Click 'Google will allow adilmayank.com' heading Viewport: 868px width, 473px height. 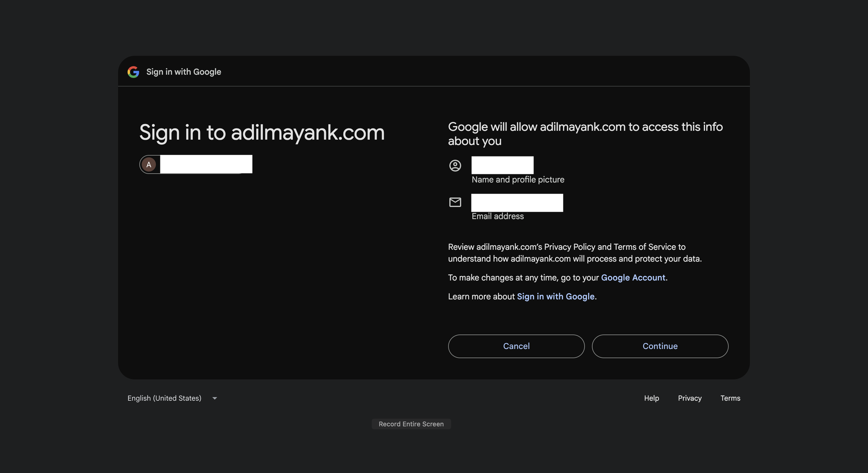coord(585,134)
